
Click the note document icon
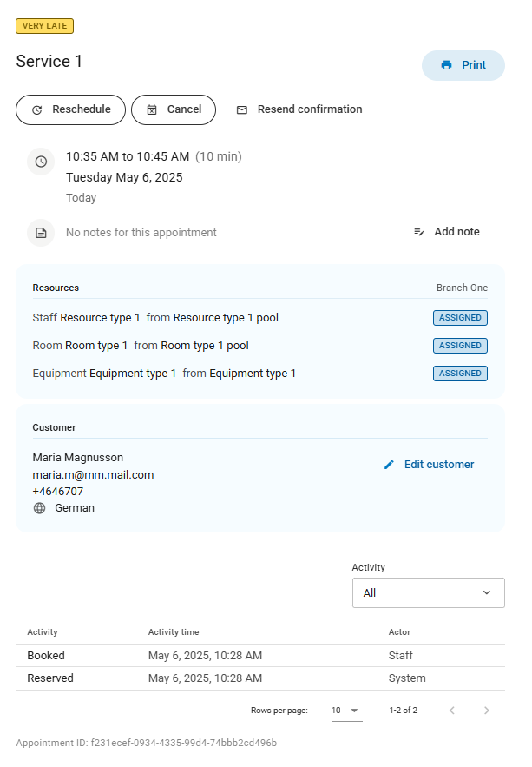click(x=41, y=233)
